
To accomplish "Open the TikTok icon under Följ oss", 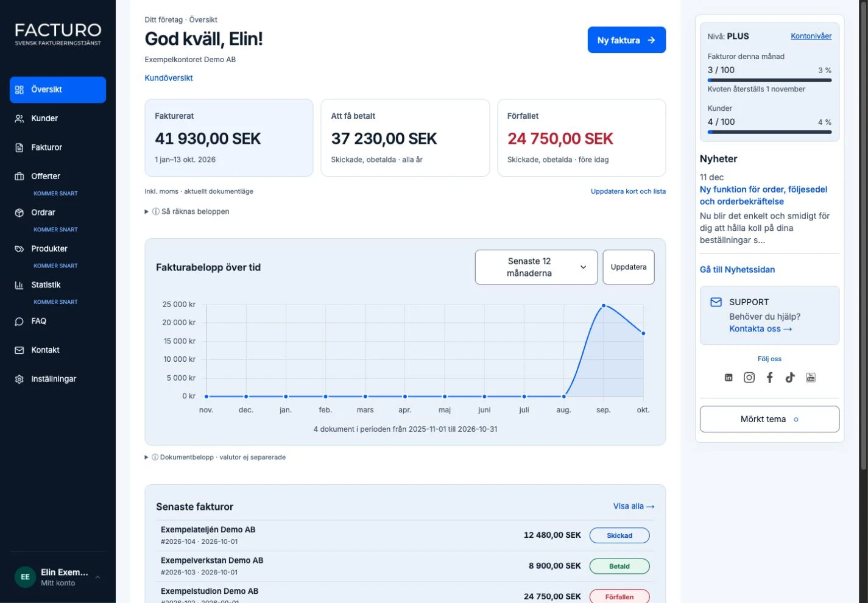I will click(x=790, y=378).
